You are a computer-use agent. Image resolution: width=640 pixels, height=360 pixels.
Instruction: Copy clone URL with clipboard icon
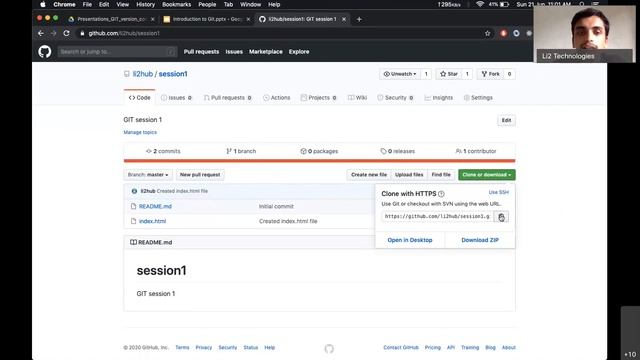[501, 217]
